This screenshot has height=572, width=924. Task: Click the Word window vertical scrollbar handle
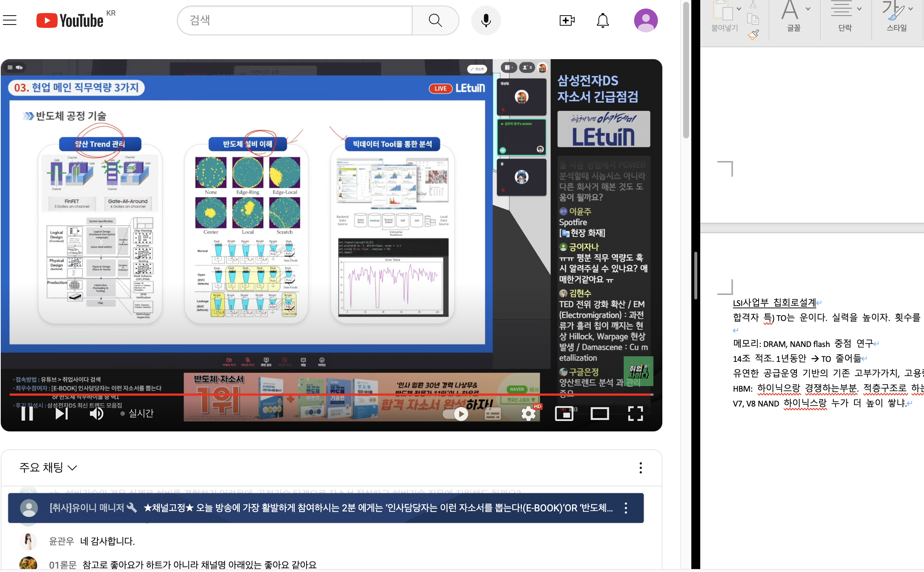click(x=695, y=276)
